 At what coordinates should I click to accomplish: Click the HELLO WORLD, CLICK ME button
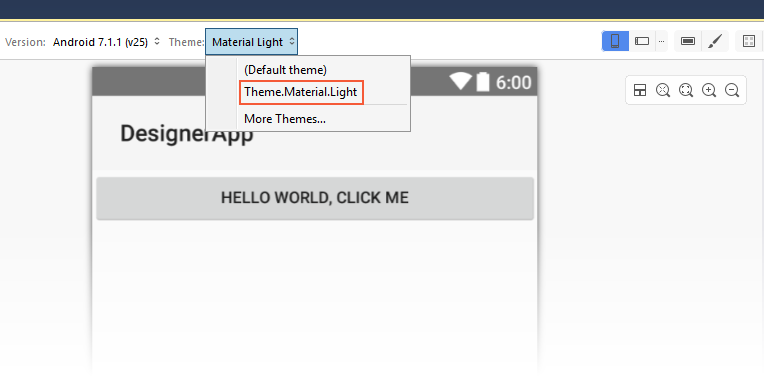point(315,198)
